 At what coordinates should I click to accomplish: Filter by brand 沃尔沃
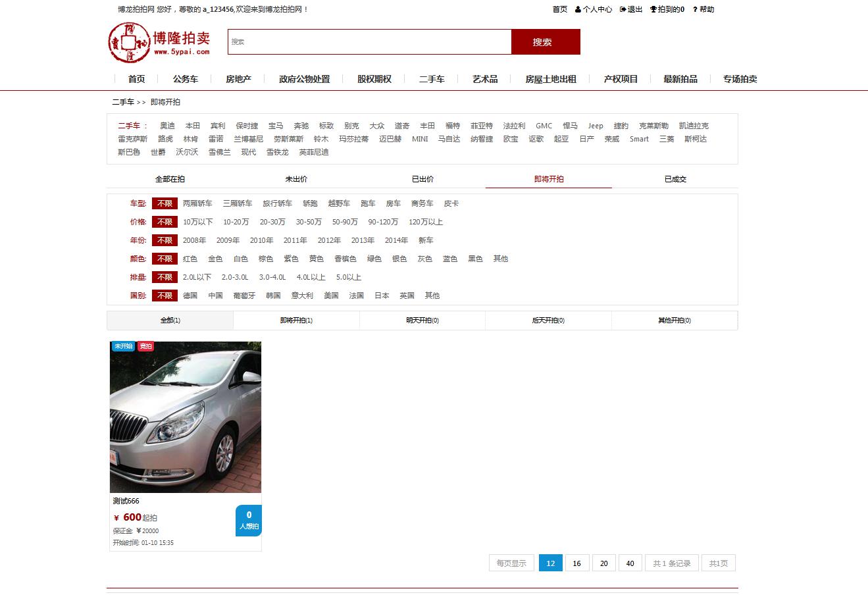[x=187, y=152]
